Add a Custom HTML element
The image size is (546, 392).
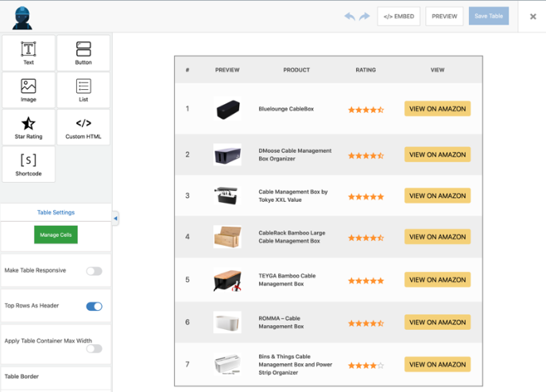click(83, 127)
